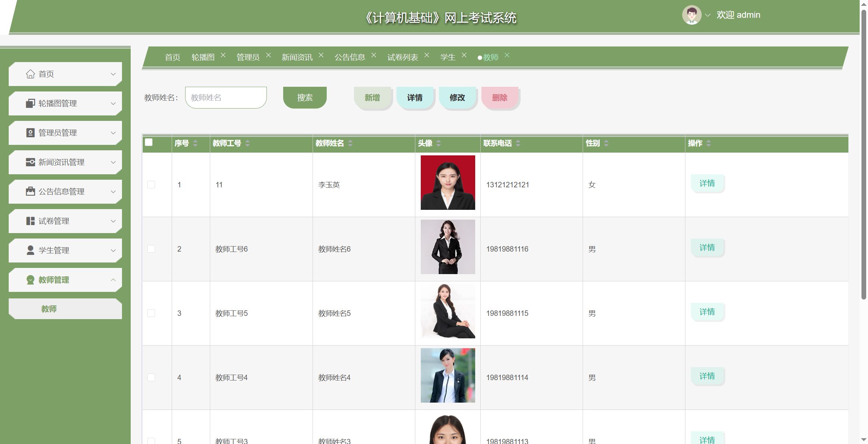Screen dimensions: 868x444
Task: Click the toolbar 详情 button
Action: [x=415, y=97]
